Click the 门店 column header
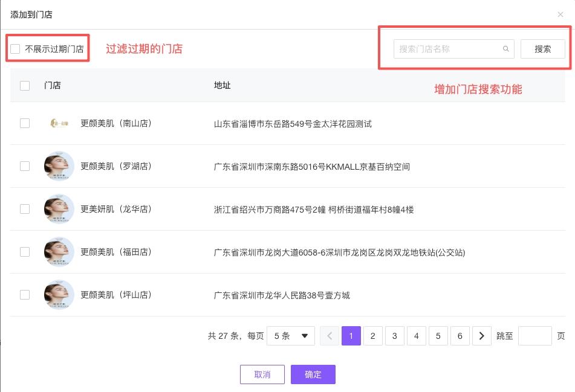This screenshot has height=392, width=575. pos(53,85)
